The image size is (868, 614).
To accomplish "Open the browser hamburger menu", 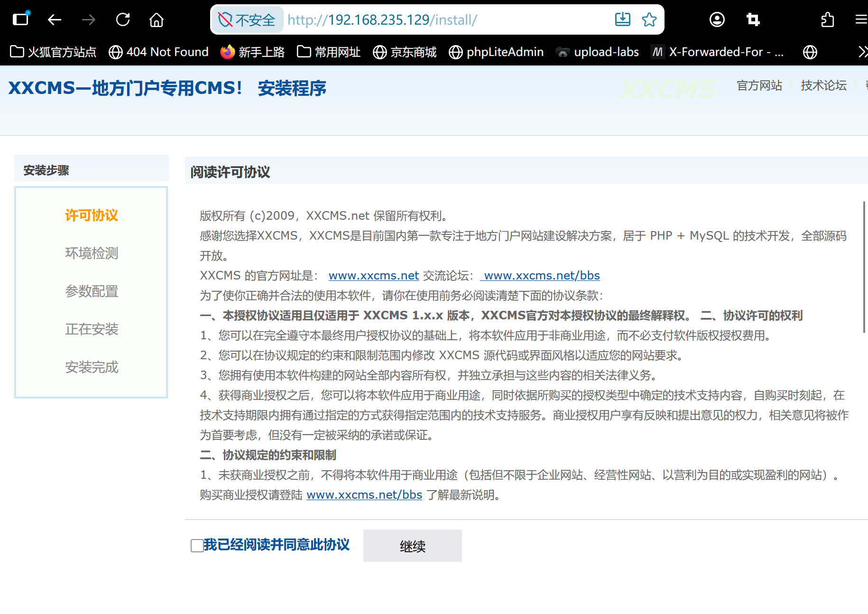I will (861, 19).
